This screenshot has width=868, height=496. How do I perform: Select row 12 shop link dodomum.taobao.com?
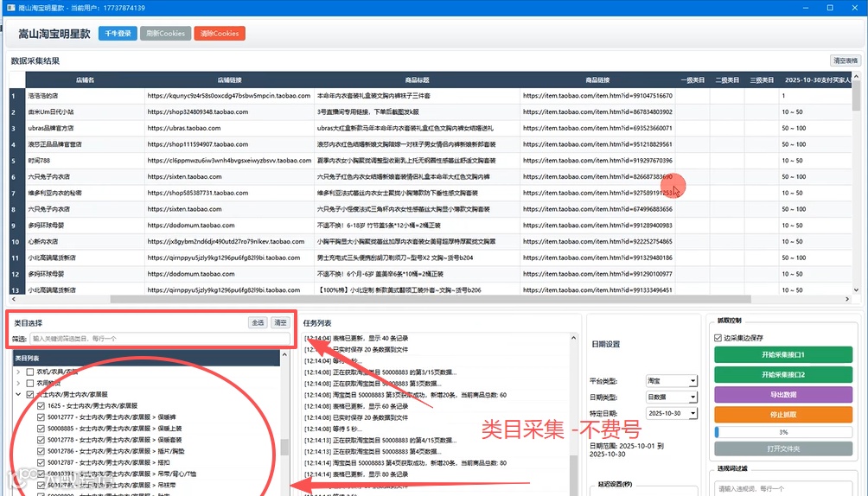(x=191, y=273)
